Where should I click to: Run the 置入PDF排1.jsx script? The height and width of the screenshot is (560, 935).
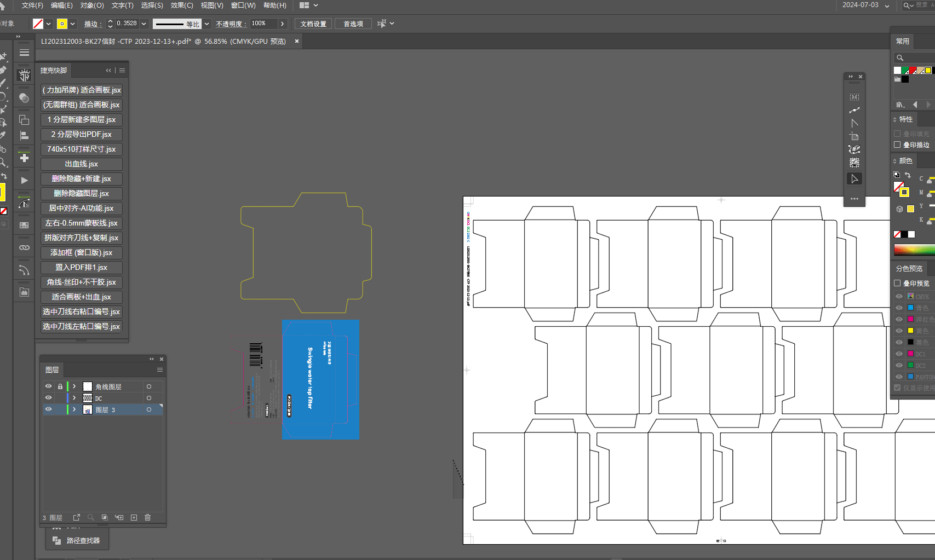[x=82, y=268]
